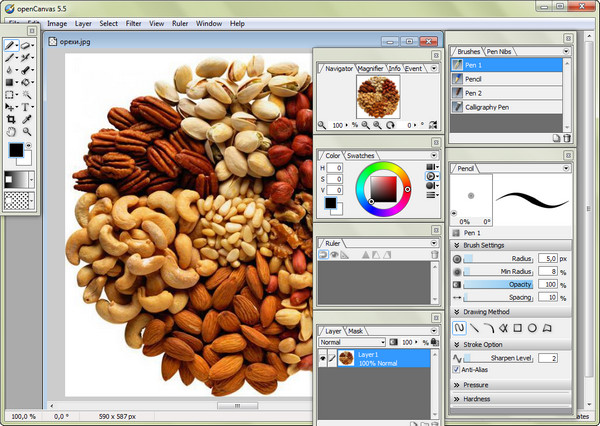The height and width of the screenshot is (426, 600).
Task: Choose the Eyedropper tool
Action: tap(28, 119)
